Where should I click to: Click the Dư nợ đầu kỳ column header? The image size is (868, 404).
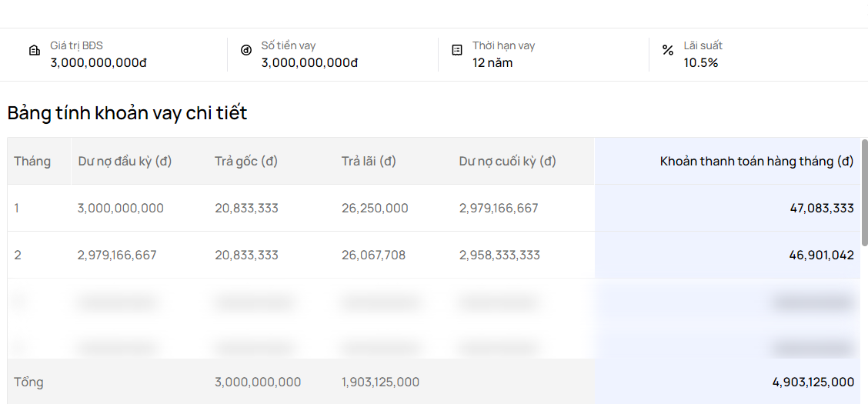(125, 162)
